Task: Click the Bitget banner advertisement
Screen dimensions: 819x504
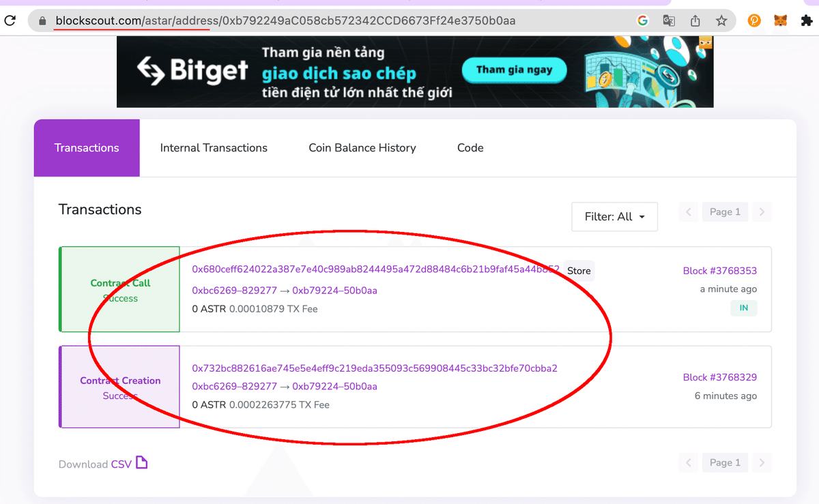Action: coord(415,72)
